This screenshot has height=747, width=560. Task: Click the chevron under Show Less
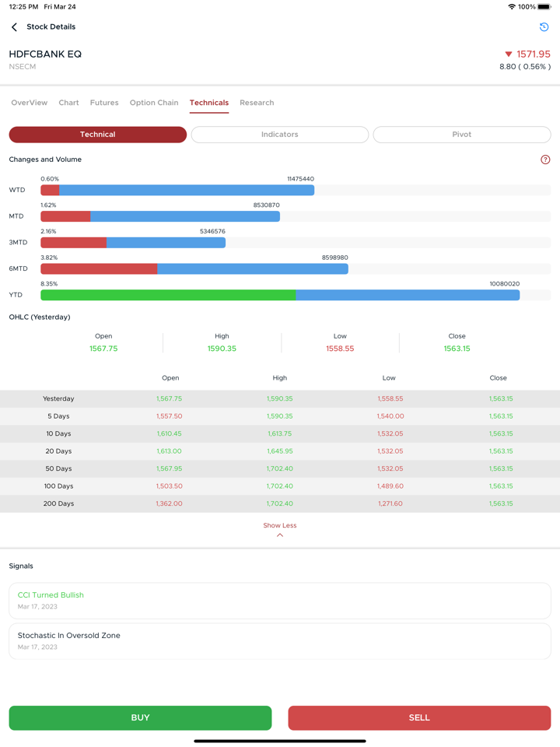click(280, 535)
